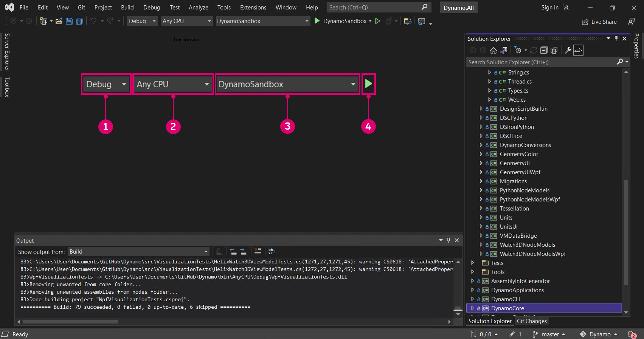Image resolution: width=644 pixels, height=339 pixels.
Task: Select the DynamoCLI project
Action: tap(506, 299)
